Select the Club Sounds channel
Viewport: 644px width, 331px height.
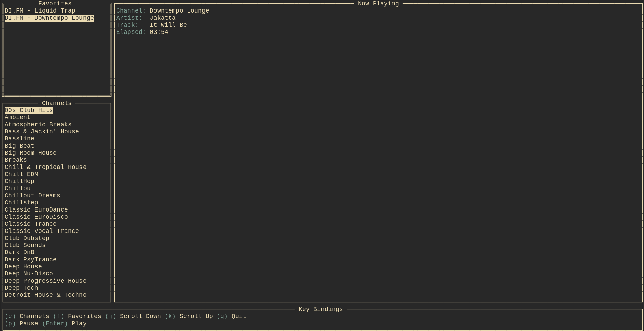coord(25,245)
